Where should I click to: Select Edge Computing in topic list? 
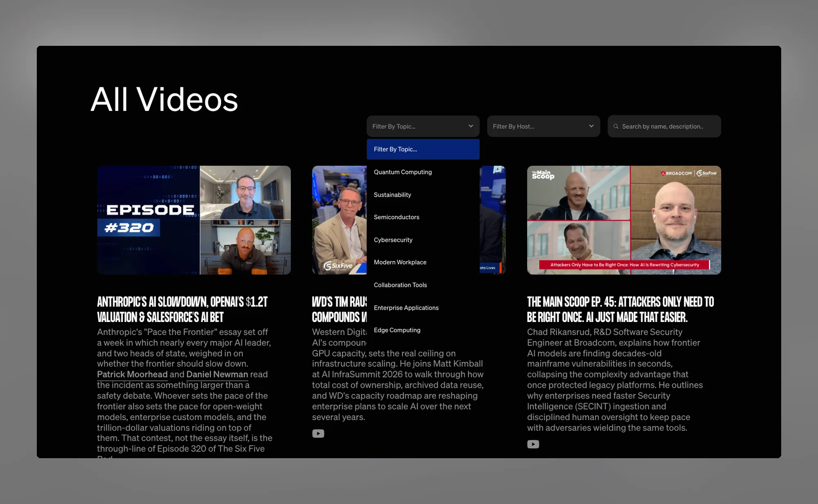click(423, 330)
